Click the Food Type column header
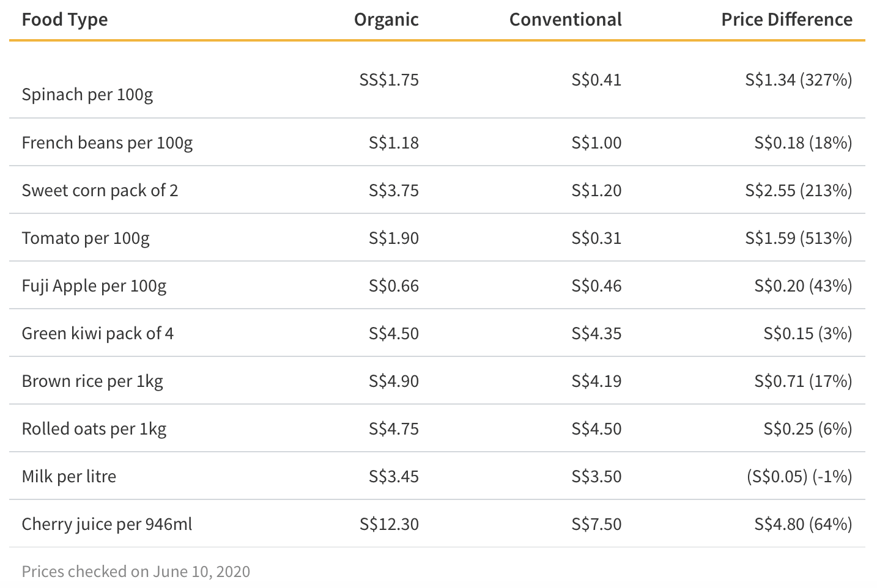877x588 pixels. click(65, 20)
